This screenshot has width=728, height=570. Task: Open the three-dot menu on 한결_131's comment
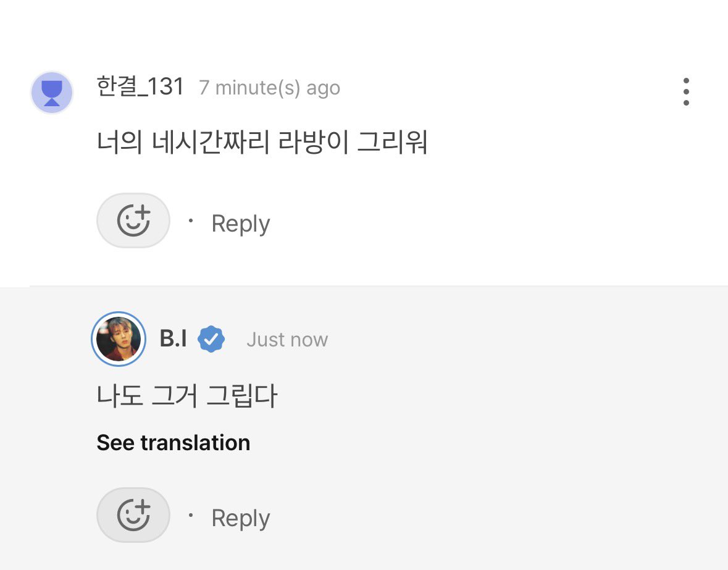686,91
